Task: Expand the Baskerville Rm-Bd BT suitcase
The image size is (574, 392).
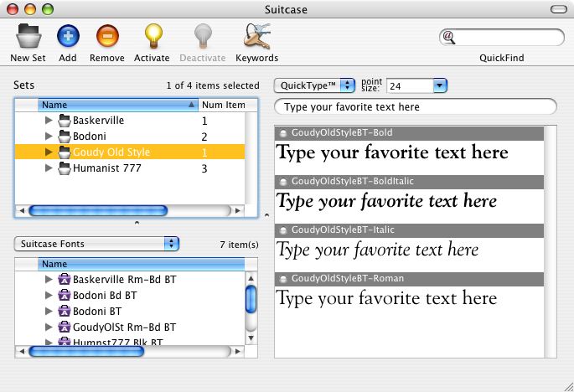Action: pyautogui.click(x=49, y=279)
